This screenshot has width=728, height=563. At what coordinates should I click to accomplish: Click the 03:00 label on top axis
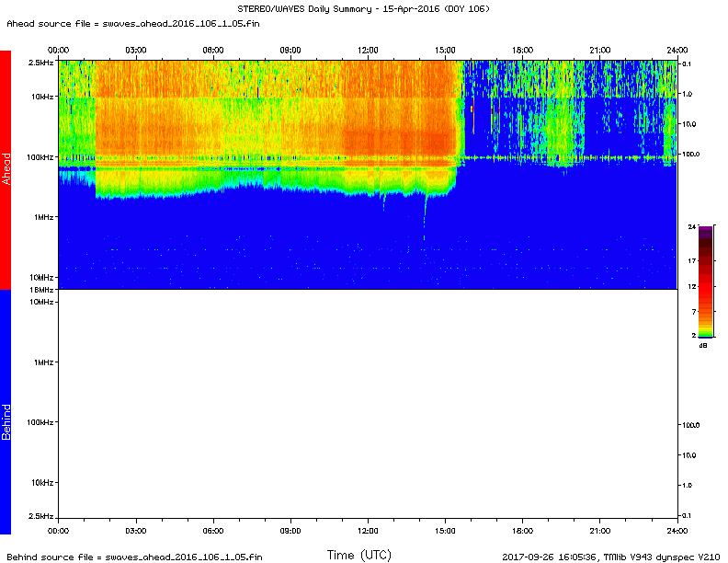pos(135,49)
